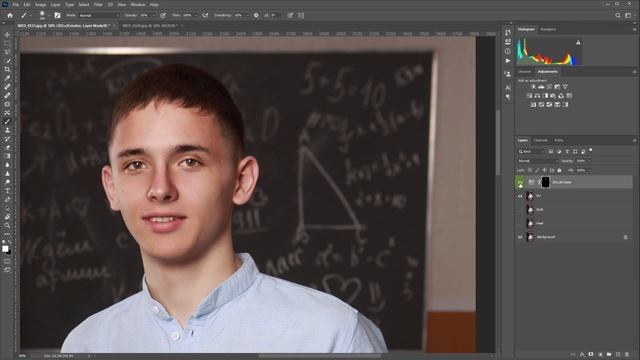
Task: Select the Rectangular Marquee tool
Action: [7, 43]
